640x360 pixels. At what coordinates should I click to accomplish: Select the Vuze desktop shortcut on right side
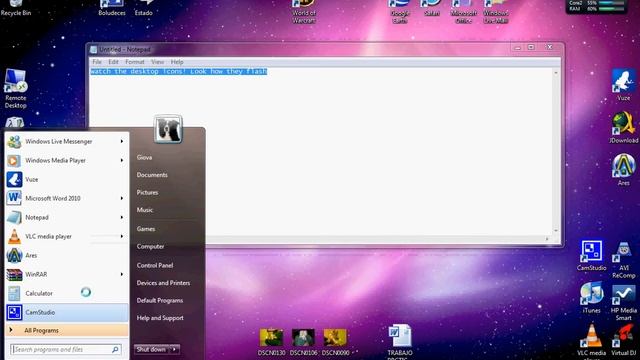(x=623, y=84)
